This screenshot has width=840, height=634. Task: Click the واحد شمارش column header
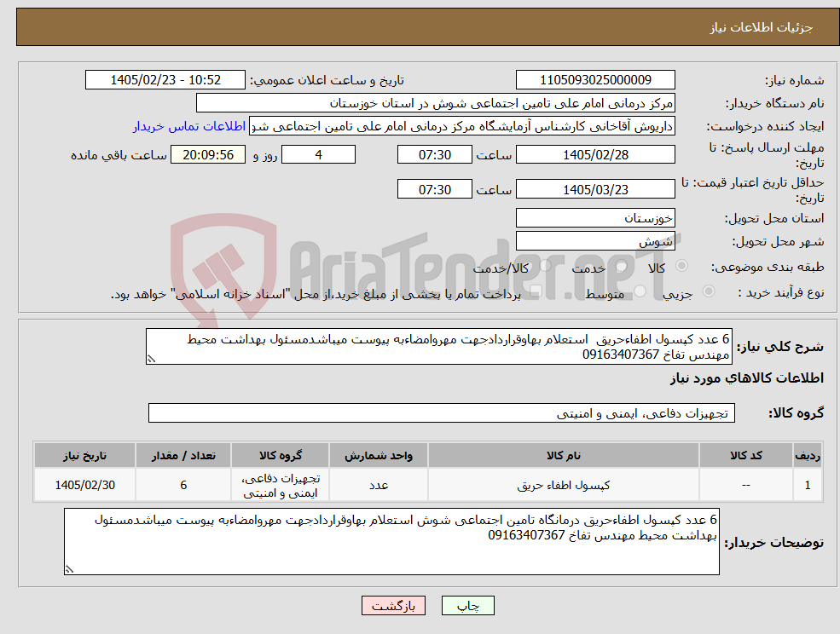click(379, 455)
